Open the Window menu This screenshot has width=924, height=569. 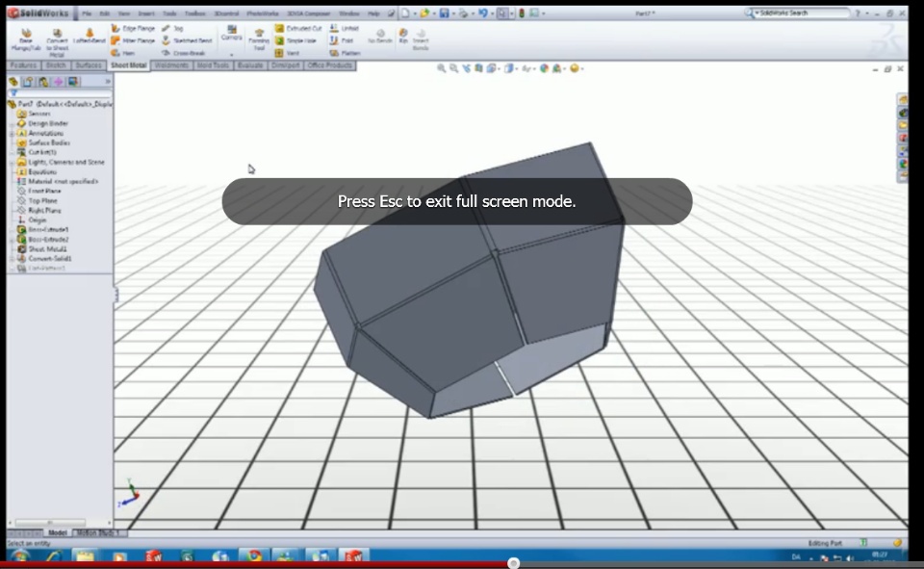pos(348,13)
